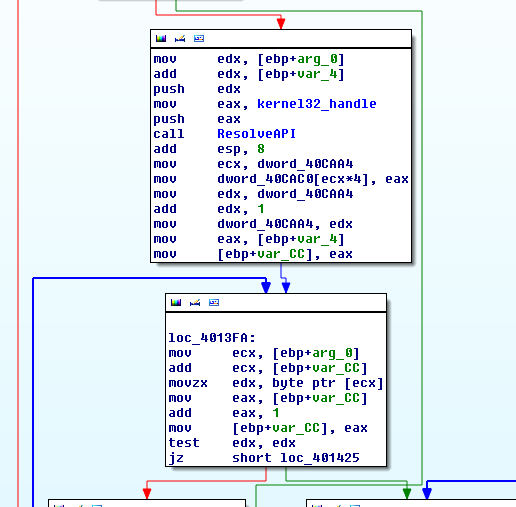Click the add esp, 8 instruction
Screen dimensions: 516x507
coord(209,149)
